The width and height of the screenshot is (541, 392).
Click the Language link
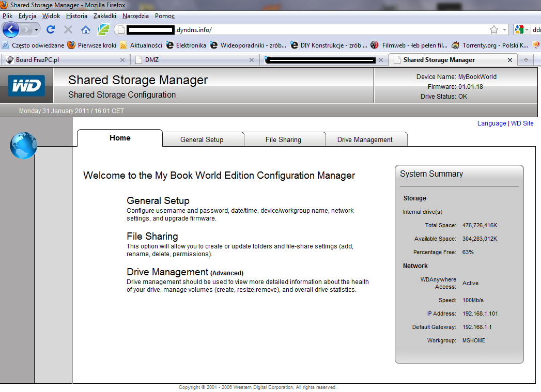[491, 123]
